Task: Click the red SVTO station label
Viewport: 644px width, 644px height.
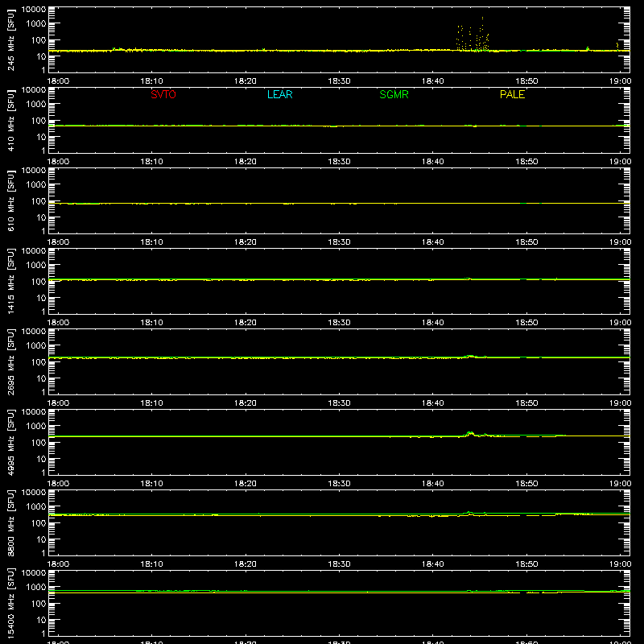Action: coord(163,94)
